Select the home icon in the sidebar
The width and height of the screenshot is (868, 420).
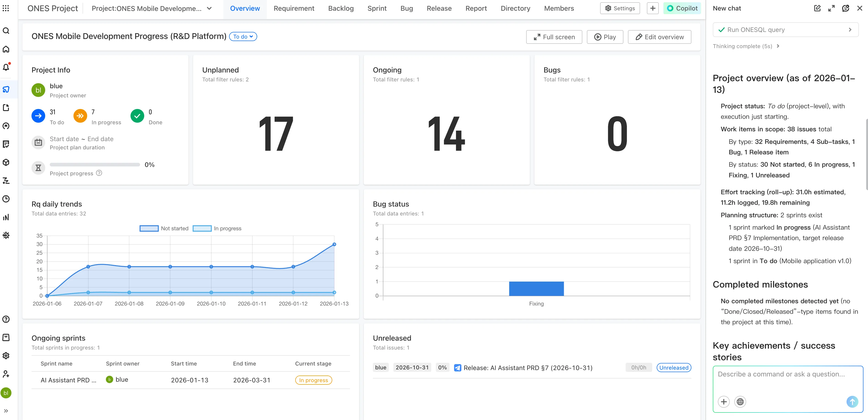click(6, 49)
